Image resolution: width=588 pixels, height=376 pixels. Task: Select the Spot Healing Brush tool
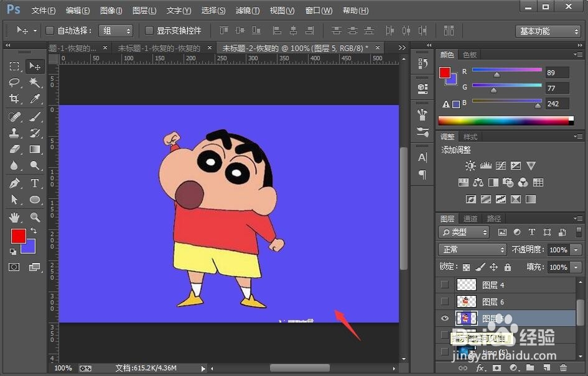tap(14, 117)
